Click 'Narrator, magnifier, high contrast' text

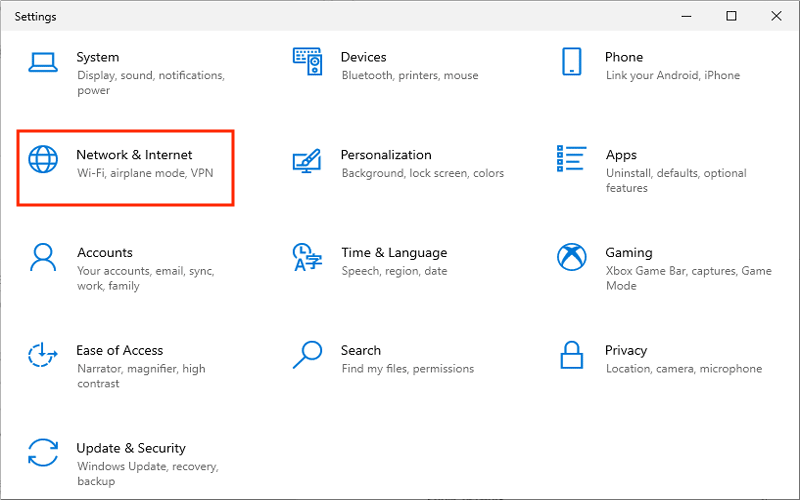[x=141, y=376]
